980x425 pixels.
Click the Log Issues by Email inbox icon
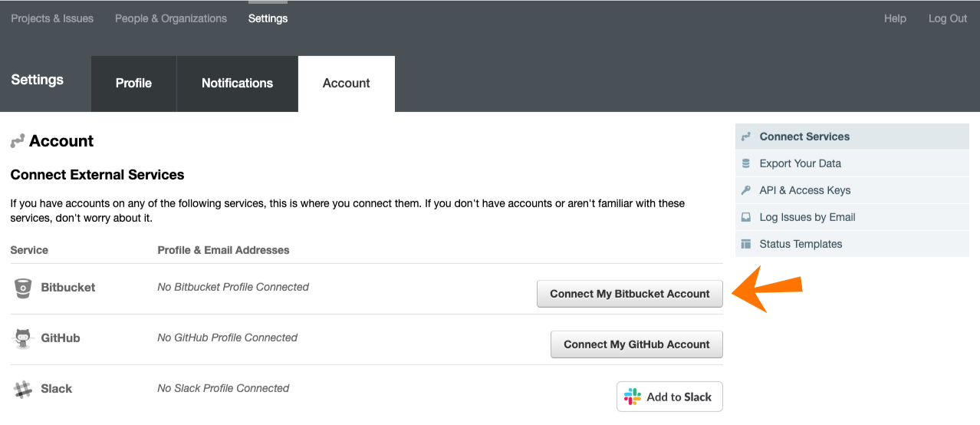745,217
